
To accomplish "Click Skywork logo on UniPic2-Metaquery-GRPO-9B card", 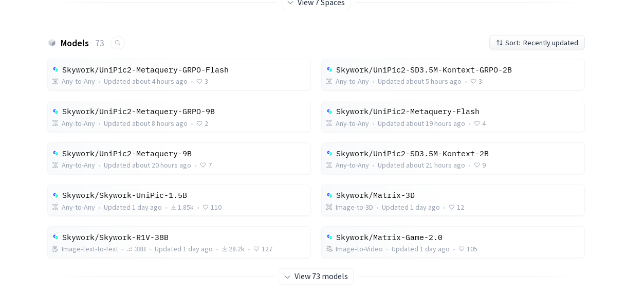I will pyautogui.click(x=56, y=112).
